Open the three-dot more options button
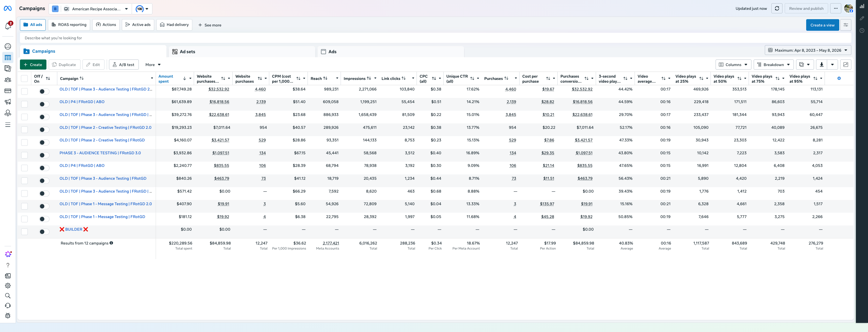The image size is (868, 332). point(836,8)
